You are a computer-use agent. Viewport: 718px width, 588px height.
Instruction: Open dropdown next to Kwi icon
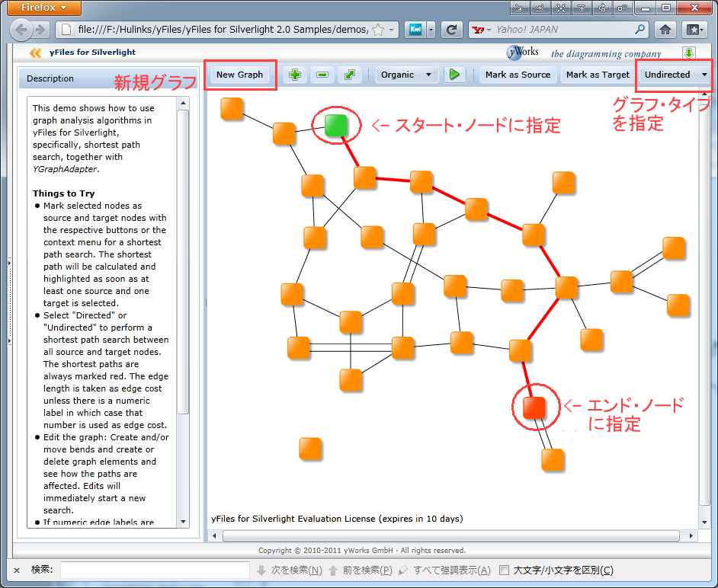[431, 30]
